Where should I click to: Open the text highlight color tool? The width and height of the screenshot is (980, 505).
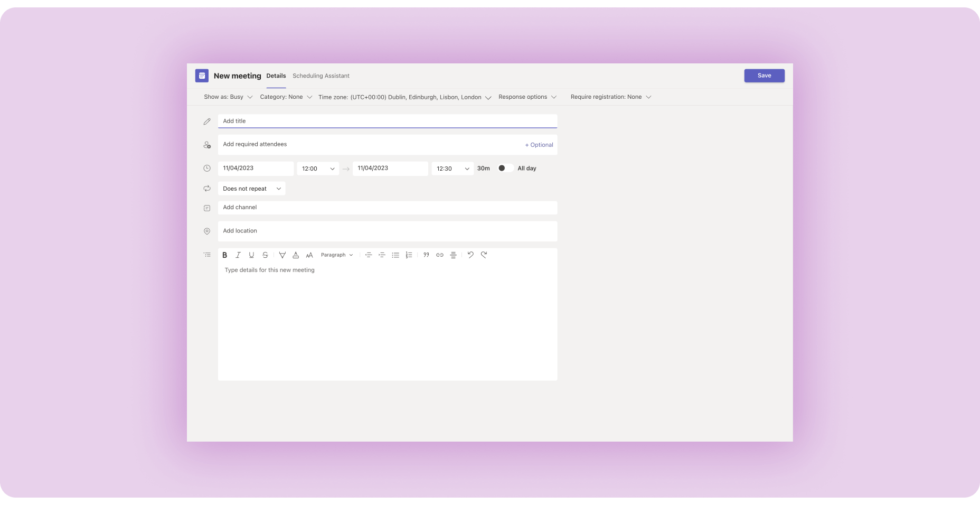[x=282, y=255]
